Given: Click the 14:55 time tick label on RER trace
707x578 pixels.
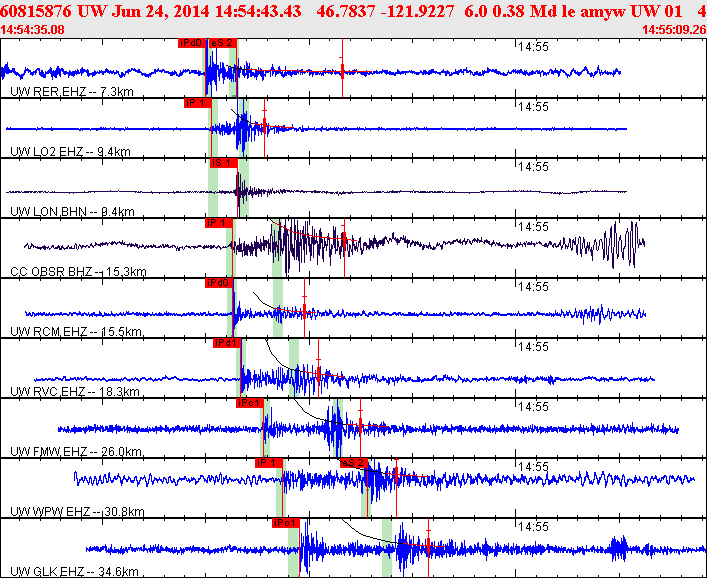Looking at the screenshot, I should point(533,47).
